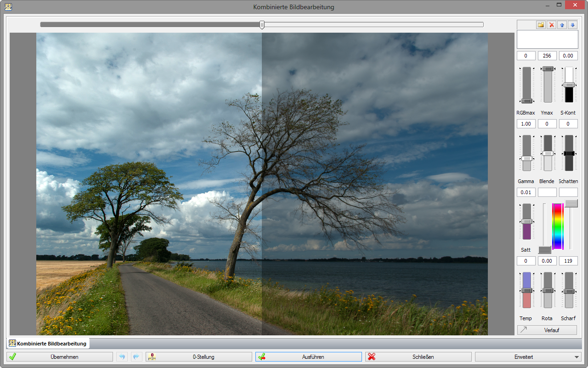Screen dimensions: 588x368
Task: Click the Verlauf button
Action: coord(547,330)
